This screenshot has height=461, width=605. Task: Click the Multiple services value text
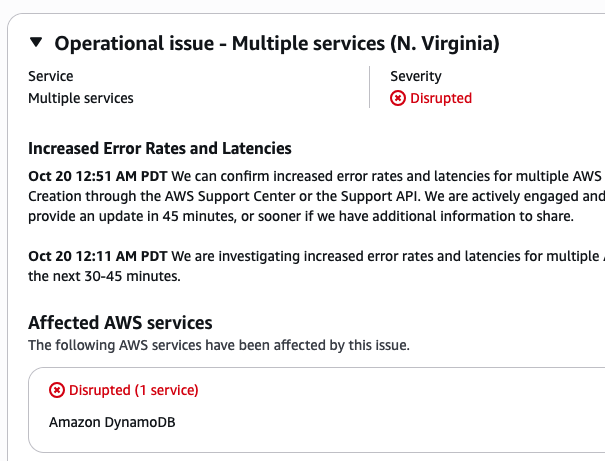80,98
